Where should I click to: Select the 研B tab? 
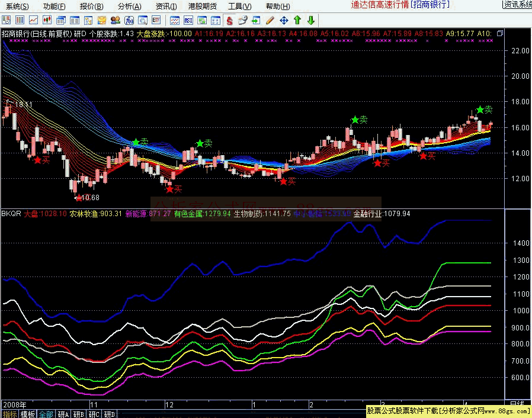pyautogui.click(x=79, y=414)
